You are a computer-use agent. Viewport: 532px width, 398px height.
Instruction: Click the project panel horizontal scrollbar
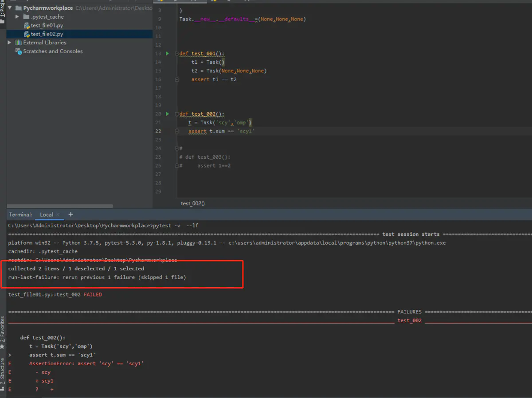(x=60, y=206)
